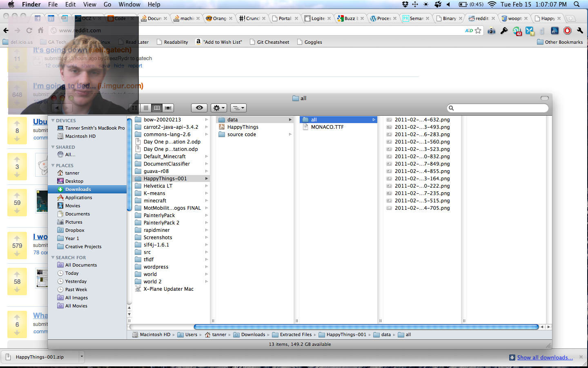Viewport: 588px width, 368px height.
Task: Collapse the DEVICES sidebar section
Action: (x=53, y=121)
